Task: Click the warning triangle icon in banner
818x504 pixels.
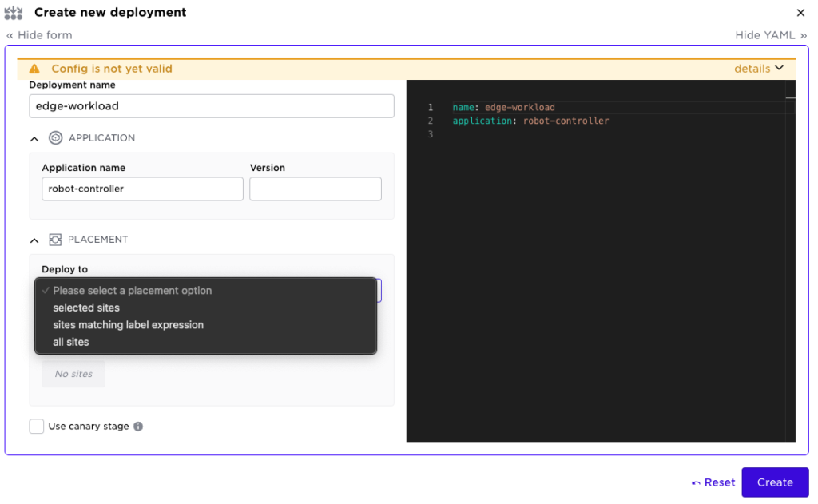Action: (34, 69)
